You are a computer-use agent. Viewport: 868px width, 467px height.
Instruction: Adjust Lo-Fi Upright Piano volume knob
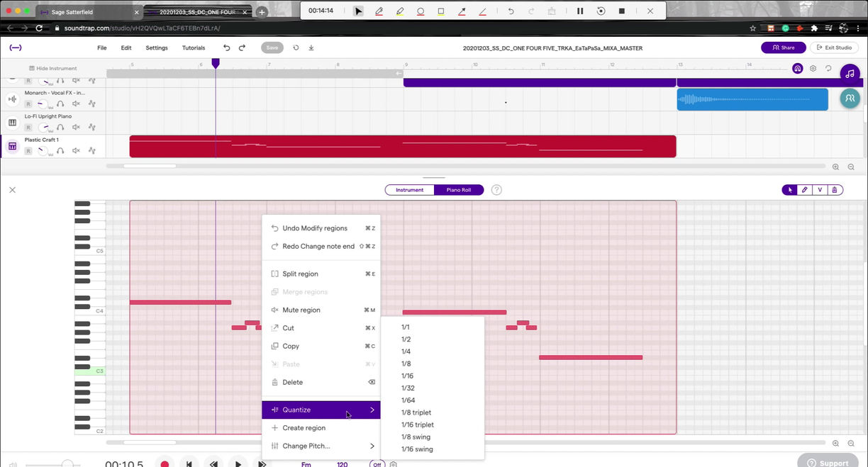pos(45,128)
